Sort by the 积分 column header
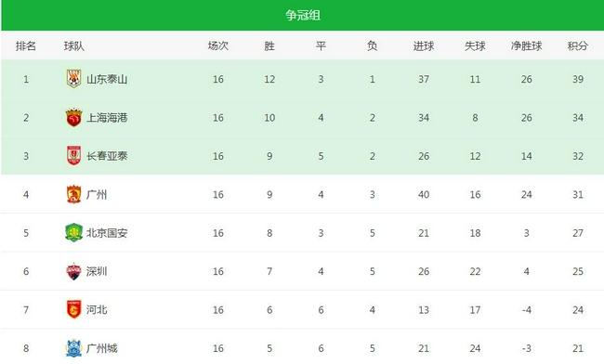The height and width of the screenshot is (364, 604). [x=577, y=45]
